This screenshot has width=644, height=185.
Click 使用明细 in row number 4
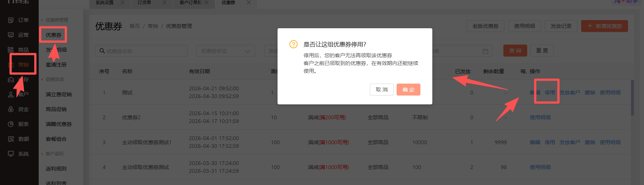[x=540, y=167]
